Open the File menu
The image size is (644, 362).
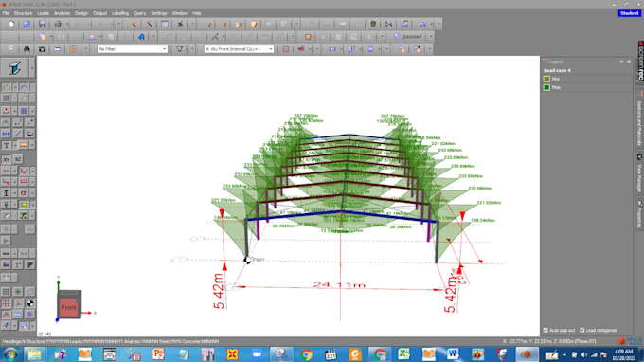click(x=6, y=13)
